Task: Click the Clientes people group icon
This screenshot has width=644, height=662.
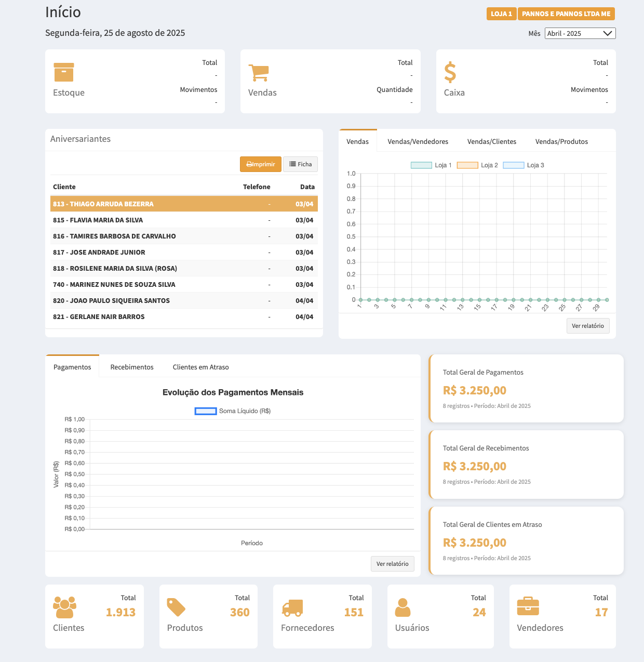Action: click(x=64, y=606)
